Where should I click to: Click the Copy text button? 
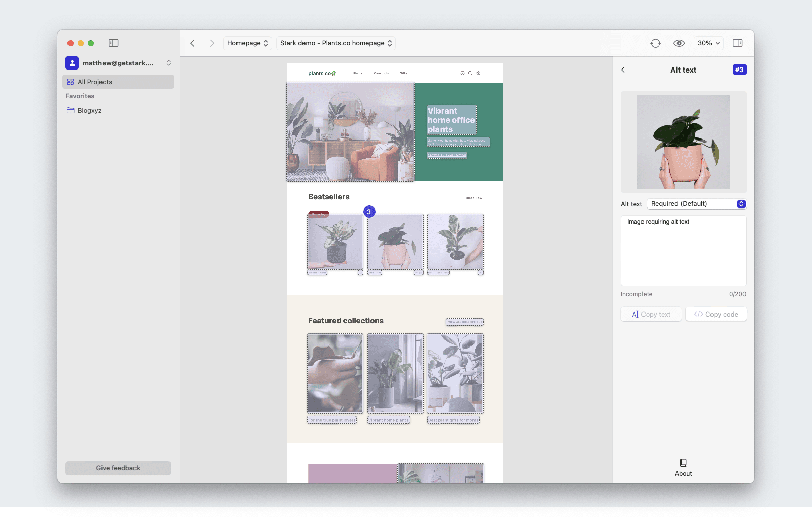point(651,314)
